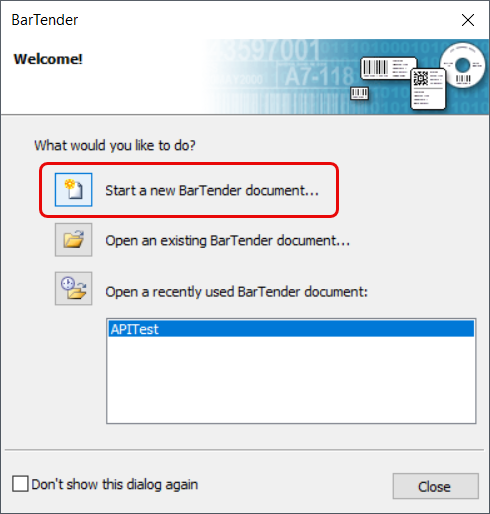This screenshot has height=514, width=490.
Task: Click "Open a recently used BarTender document:" label
Action: click(x=236, y=292)
